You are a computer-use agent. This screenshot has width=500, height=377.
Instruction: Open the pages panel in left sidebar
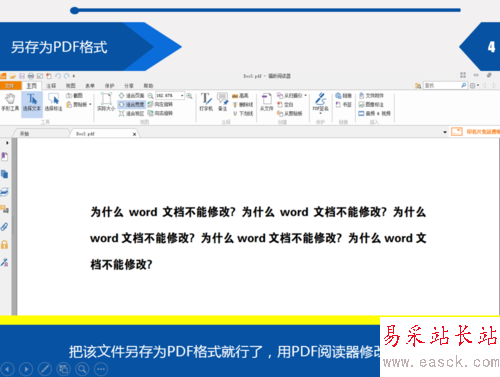[x=5, y=174]
